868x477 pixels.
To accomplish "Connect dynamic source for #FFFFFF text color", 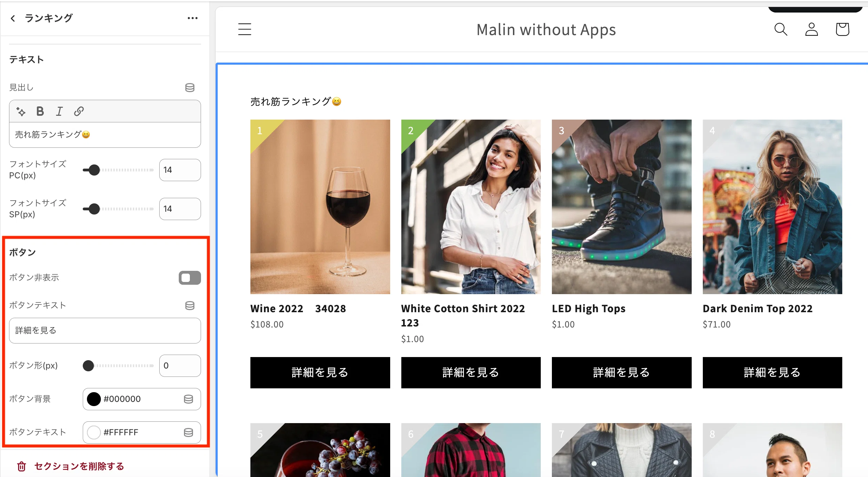I will [188, 432].
